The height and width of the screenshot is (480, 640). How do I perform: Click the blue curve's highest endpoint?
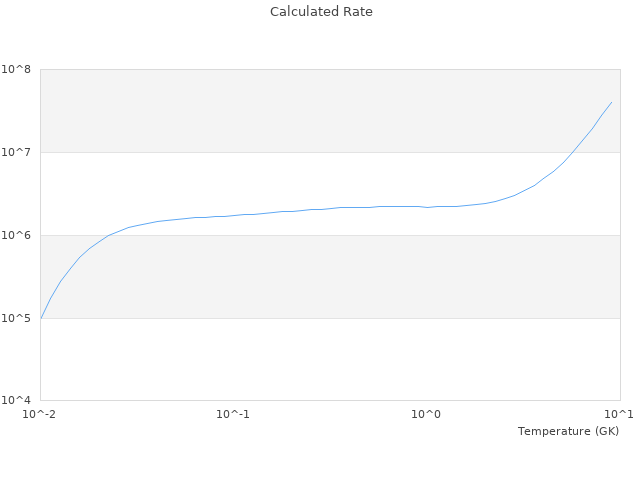(x=611, y=102)
